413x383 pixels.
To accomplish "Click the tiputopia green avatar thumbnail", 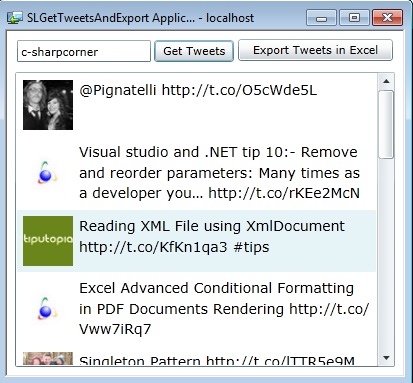I will [x=48, y=241].
